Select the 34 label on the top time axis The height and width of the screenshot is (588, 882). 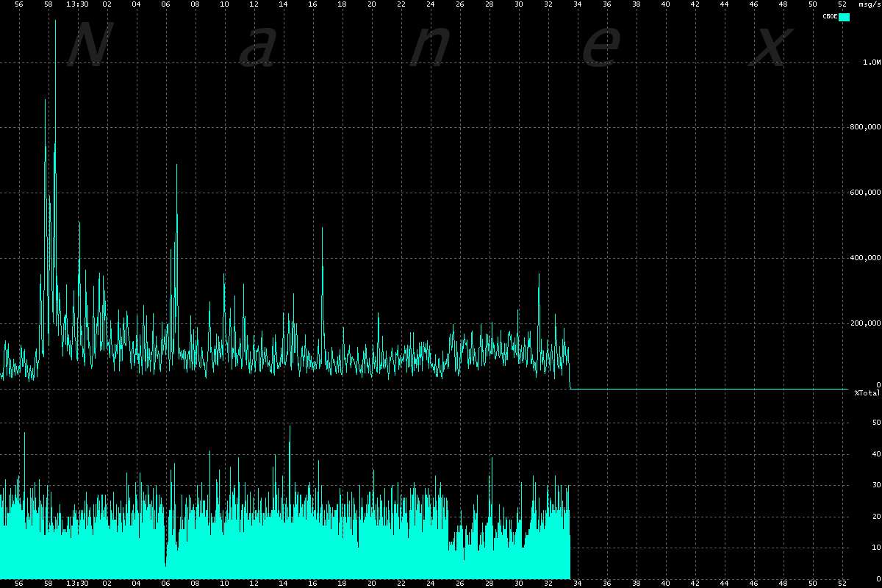click(x=578, y=4)
